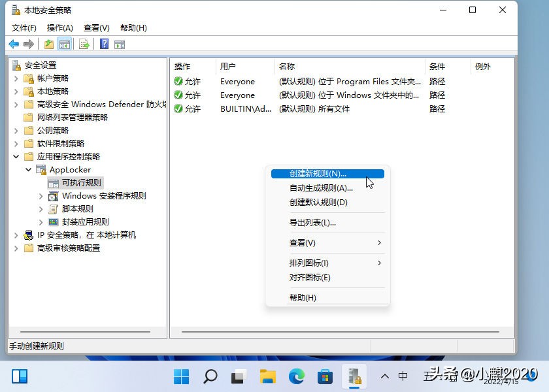Collapse the AppLocker tree node
Image resolution: width=549 pixels, height=392 pixels.
tap(28, 169)
